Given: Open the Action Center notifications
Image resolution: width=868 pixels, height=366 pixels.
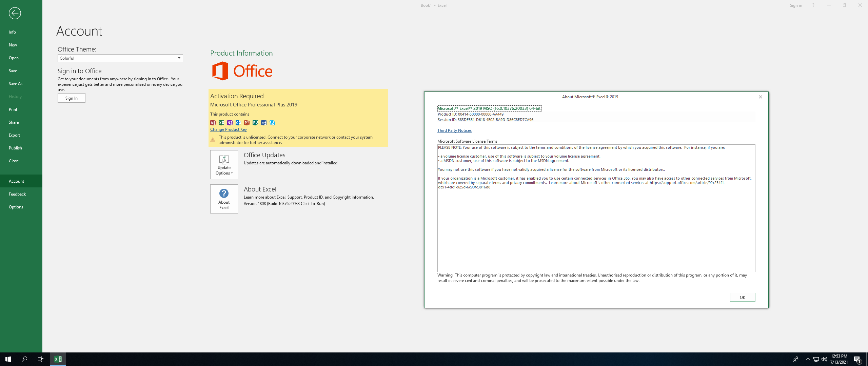Looking at the screenshot, I should (858, 359).
